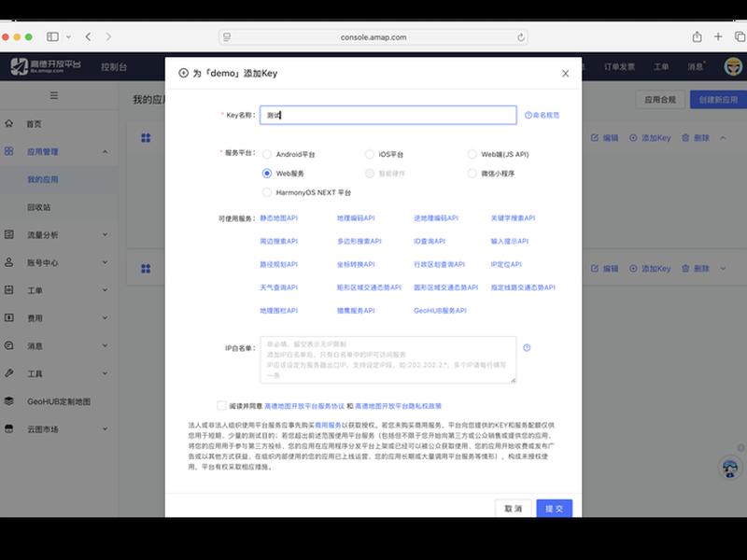Select the Android平台 radio button
This screenshot has height=560, width=747.
tap(267, 154)
